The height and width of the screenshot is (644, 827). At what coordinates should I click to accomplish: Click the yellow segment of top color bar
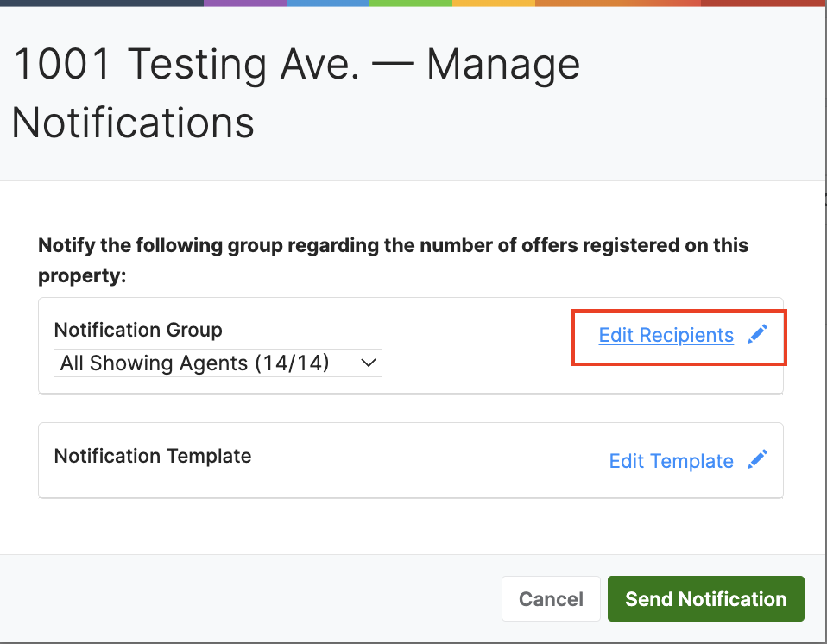tap(494, 3)
